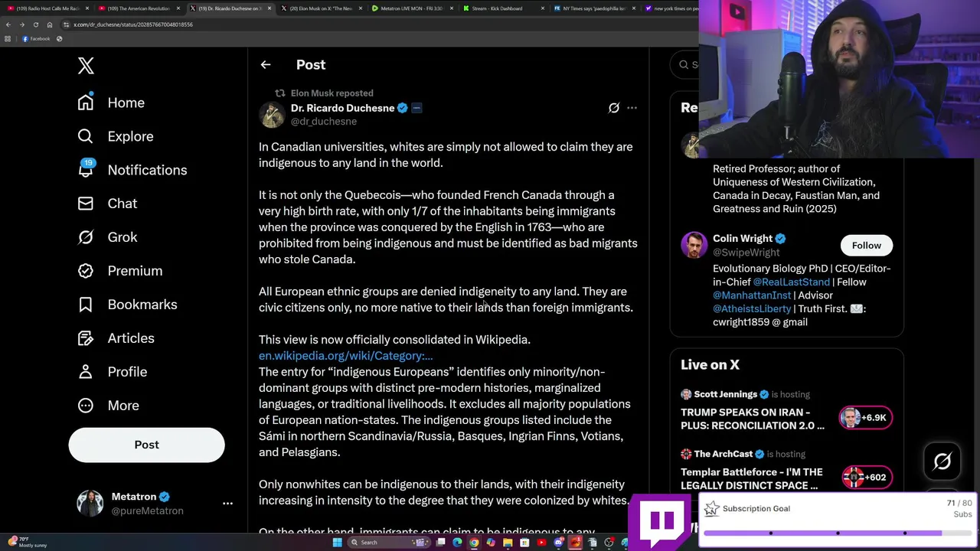Open Colin Wright's profile name
Image resolution: width=980 pixels, height=551 pixels.
click(742, 239)
